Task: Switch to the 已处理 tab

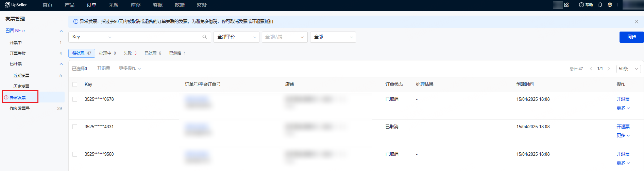Action: [x=153, y=53]
